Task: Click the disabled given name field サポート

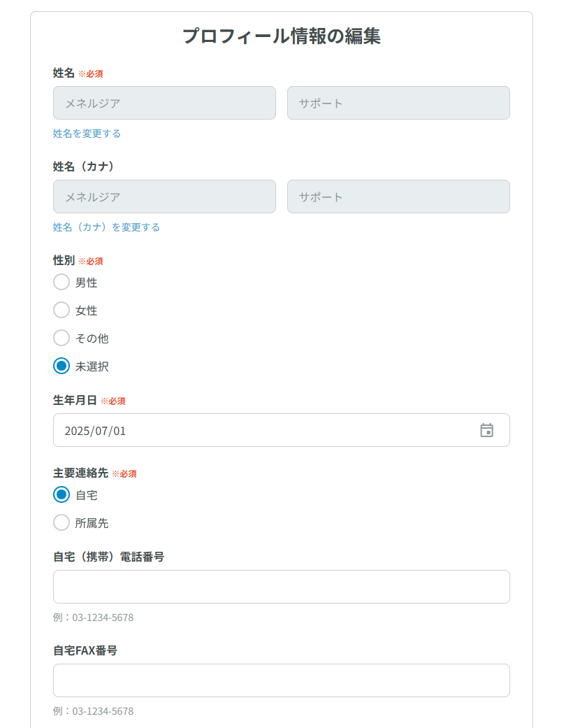Action: coord(398,103)
